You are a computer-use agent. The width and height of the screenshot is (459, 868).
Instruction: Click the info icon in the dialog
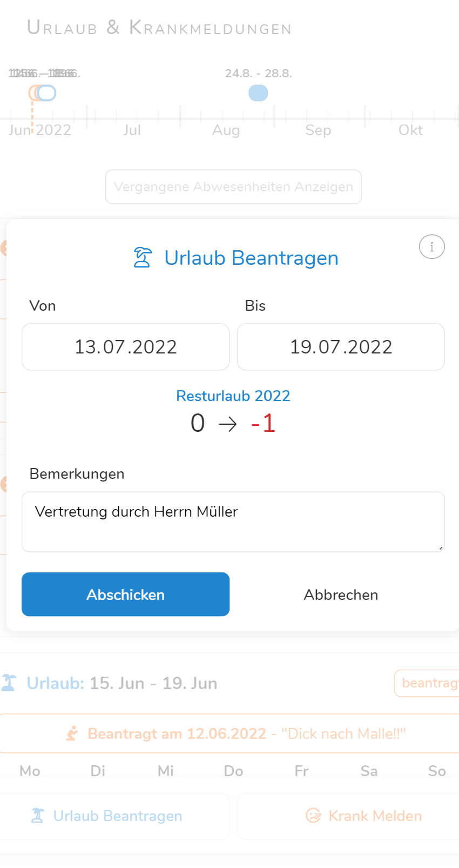pyautogui.click(x=431, y=247)
